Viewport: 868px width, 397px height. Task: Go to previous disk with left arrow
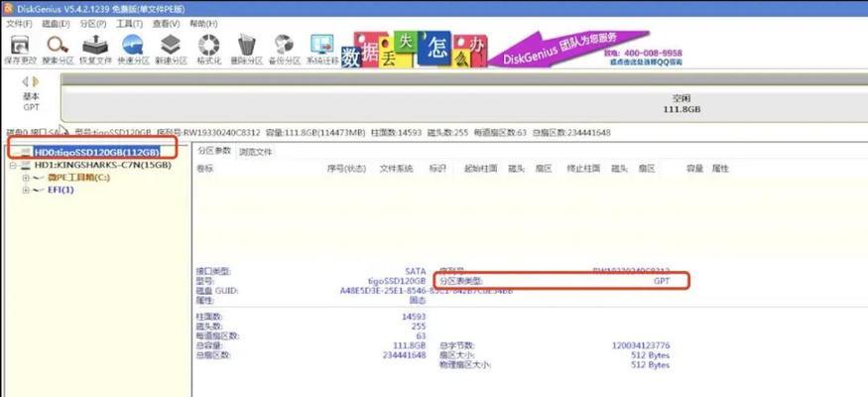(x=25, y=81)
